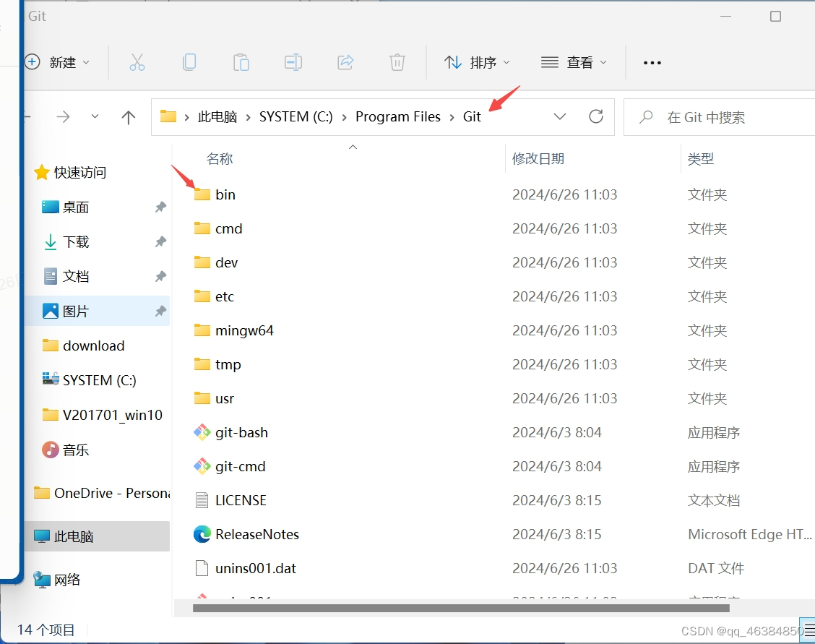The height and width of the screenshot is (644, 815).
Task: Select the ReleaseNotes Edge HTML file
Action: tap(257, 534)
